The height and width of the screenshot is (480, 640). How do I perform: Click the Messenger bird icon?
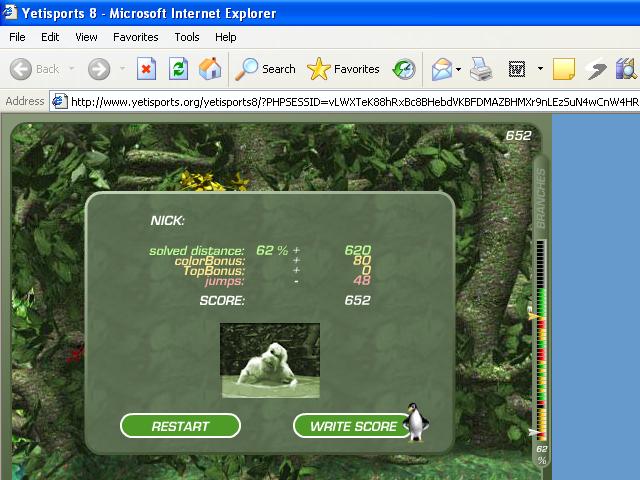[x=596, y=69]
